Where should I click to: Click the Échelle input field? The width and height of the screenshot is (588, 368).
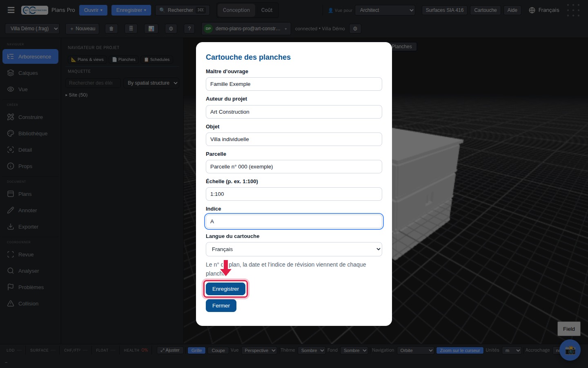[x=294, y=194]
